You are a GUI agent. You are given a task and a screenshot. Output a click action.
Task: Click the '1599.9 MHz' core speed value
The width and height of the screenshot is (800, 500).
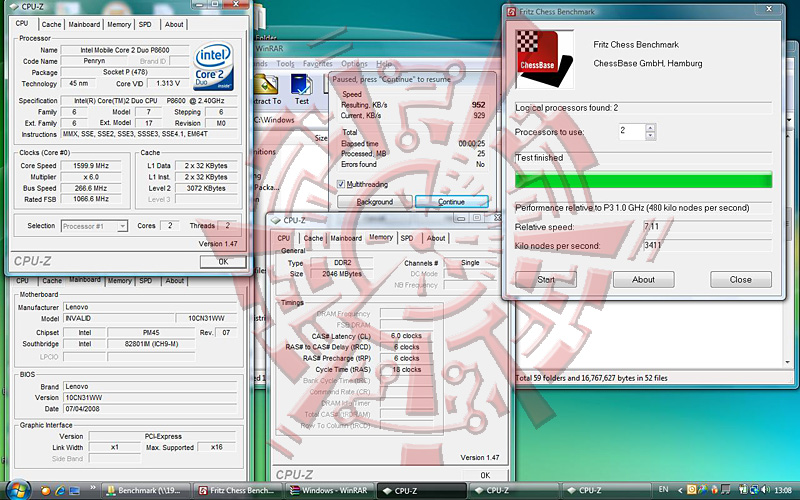pos(91,166)
